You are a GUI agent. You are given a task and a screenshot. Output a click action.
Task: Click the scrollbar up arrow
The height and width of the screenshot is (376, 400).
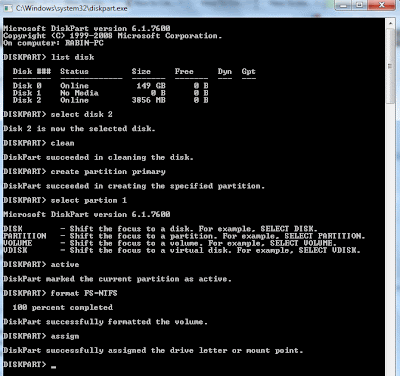click(x=390, y=23)
